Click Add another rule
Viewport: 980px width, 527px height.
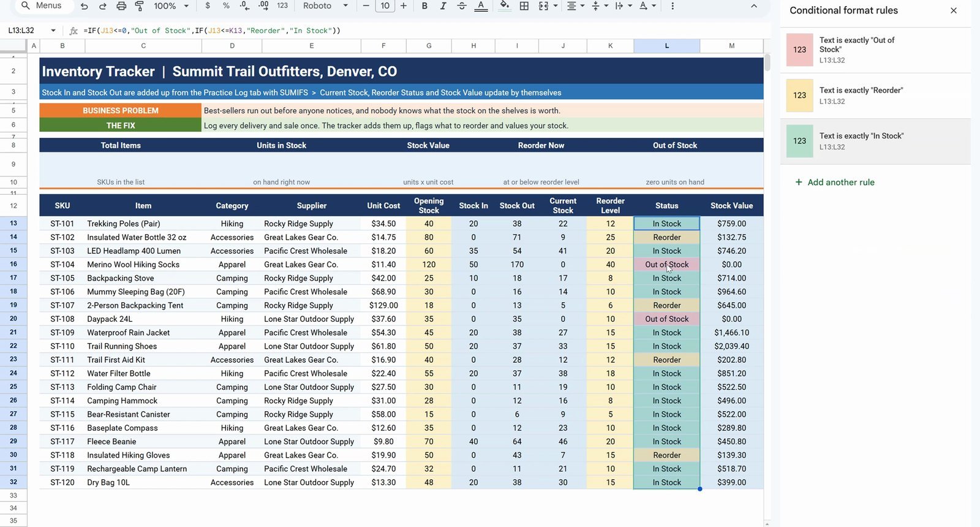[x=834, y=182]
